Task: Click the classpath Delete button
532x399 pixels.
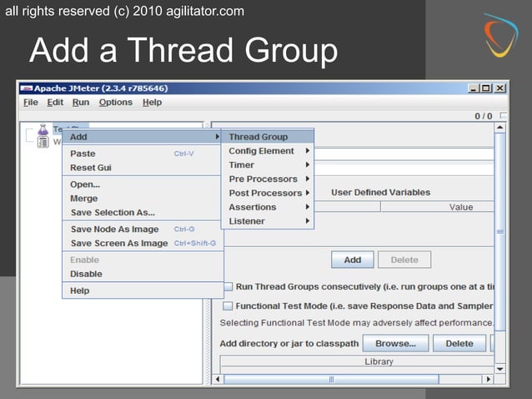Action: 459,343
